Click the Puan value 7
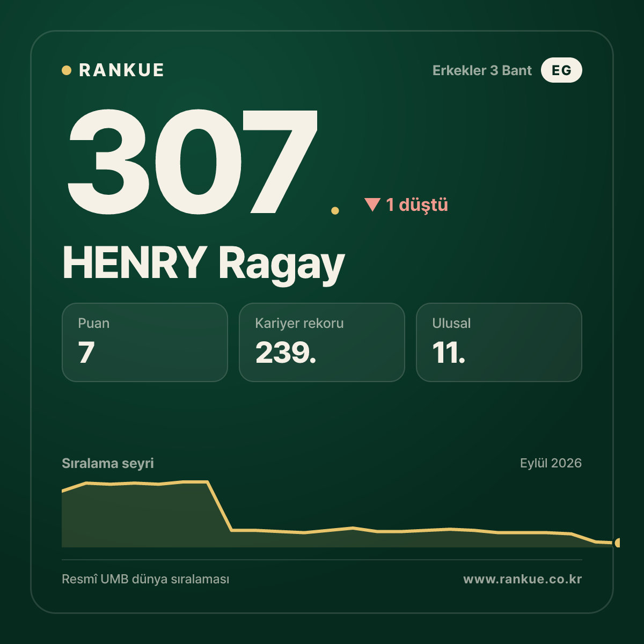The height and width of the screenshot is (644, 644). point(86,353)
